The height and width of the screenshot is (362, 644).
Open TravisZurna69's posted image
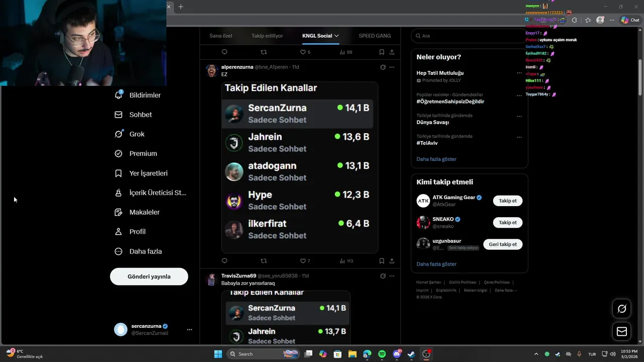pos(286,317)
